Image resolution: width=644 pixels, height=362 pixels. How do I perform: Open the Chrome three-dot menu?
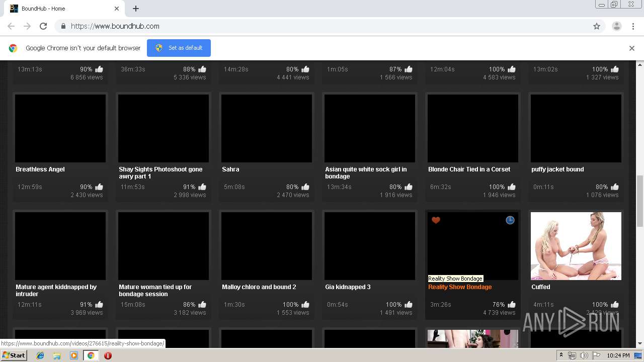pyautogui.click(x=633, y=26)
